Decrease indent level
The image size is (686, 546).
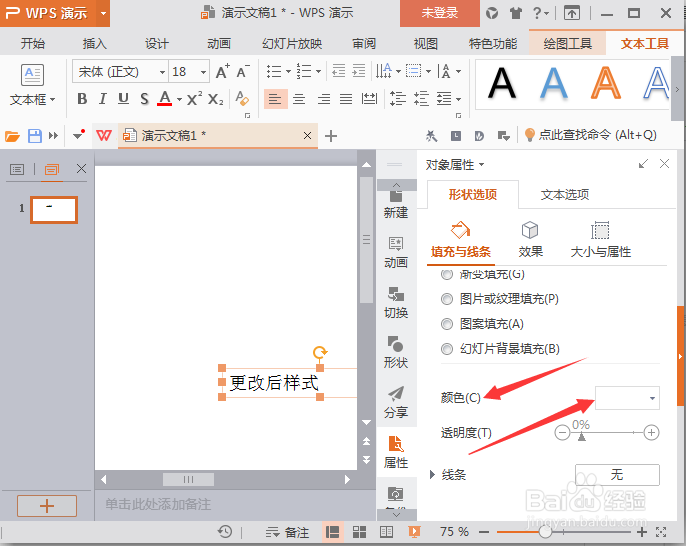click(x=339, y=71)
